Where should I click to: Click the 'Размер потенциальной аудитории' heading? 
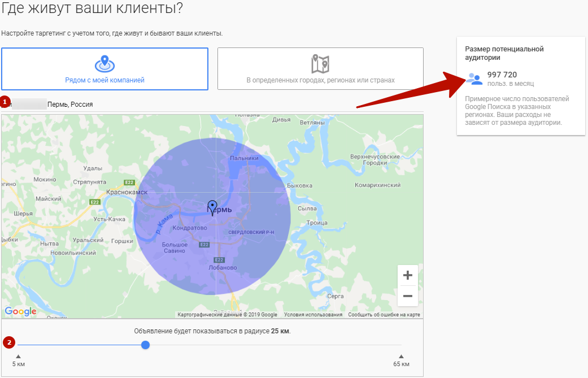click(504, 53)
